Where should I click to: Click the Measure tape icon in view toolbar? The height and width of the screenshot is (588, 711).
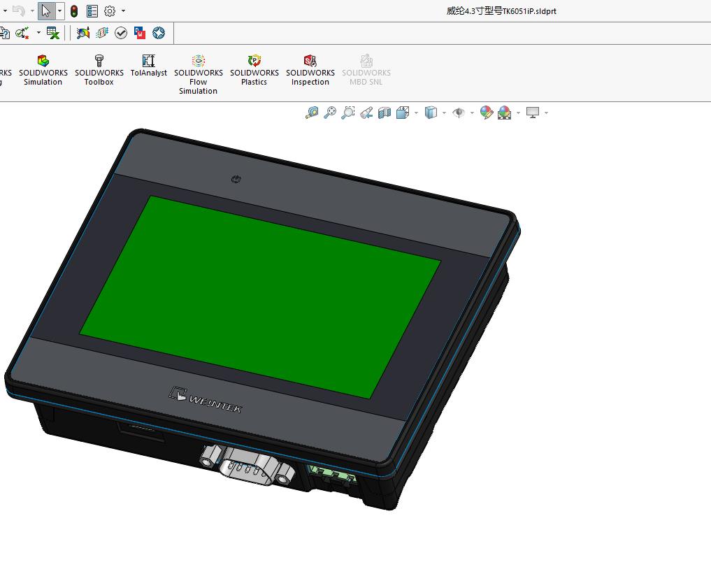312,113
